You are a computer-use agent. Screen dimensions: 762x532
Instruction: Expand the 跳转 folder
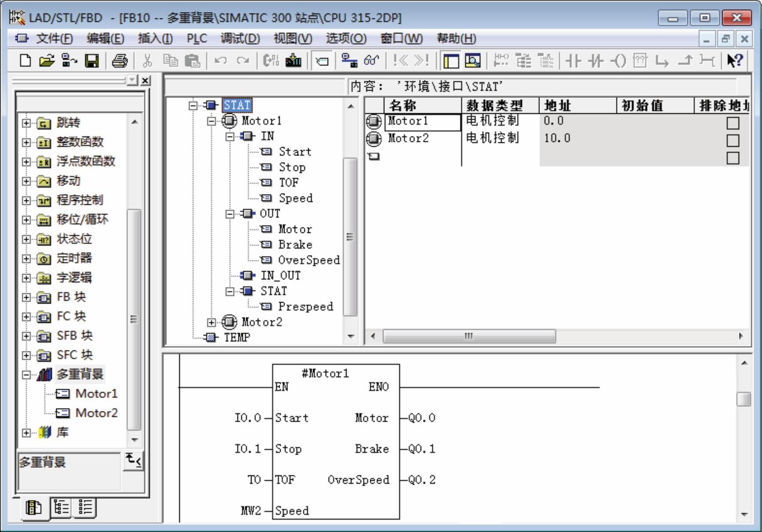tap(26, 123)
